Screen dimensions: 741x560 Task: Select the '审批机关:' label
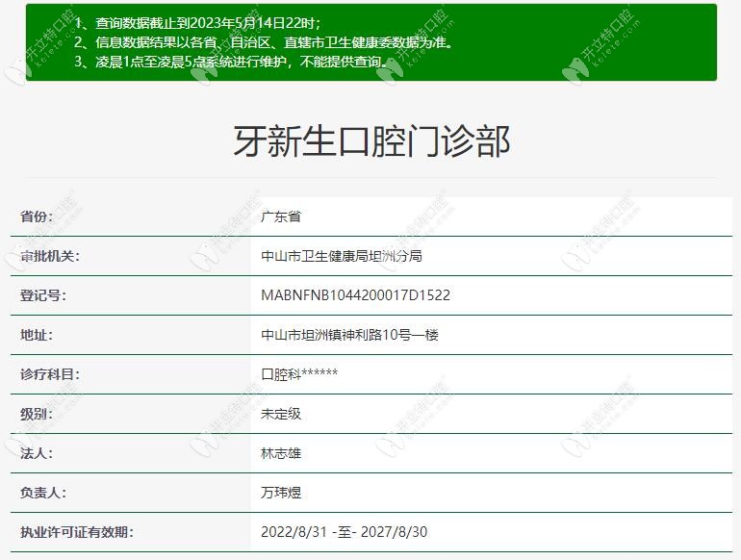click(50, 256)
